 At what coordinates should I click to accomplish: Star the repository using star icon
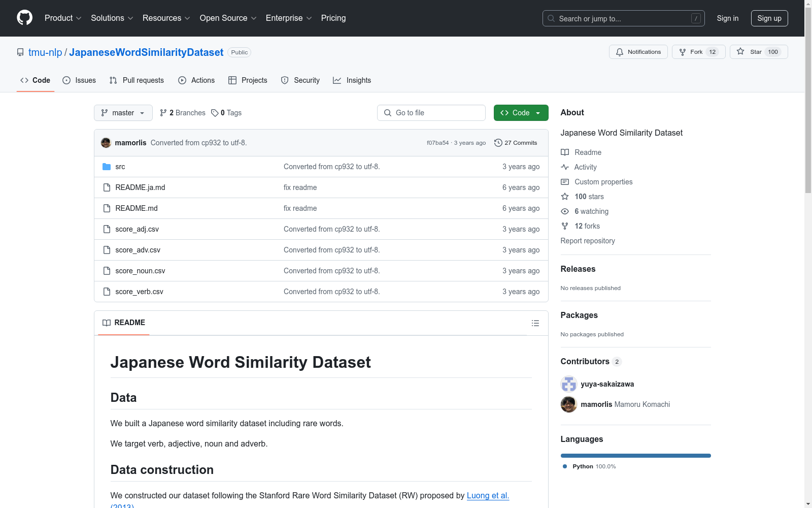(x=740, y=52)
